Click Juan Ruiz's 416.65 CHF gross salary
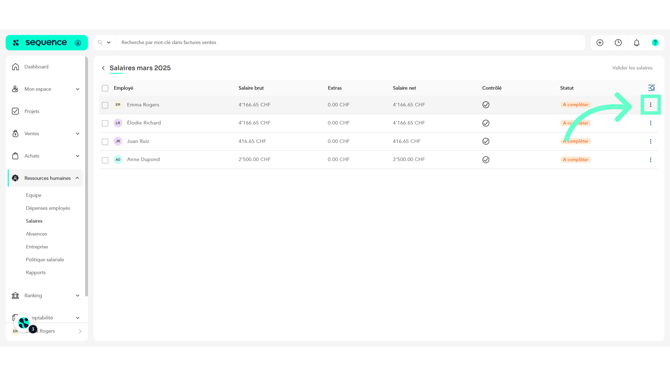Viewport: 670px width, 376px height. pos(252,141)
